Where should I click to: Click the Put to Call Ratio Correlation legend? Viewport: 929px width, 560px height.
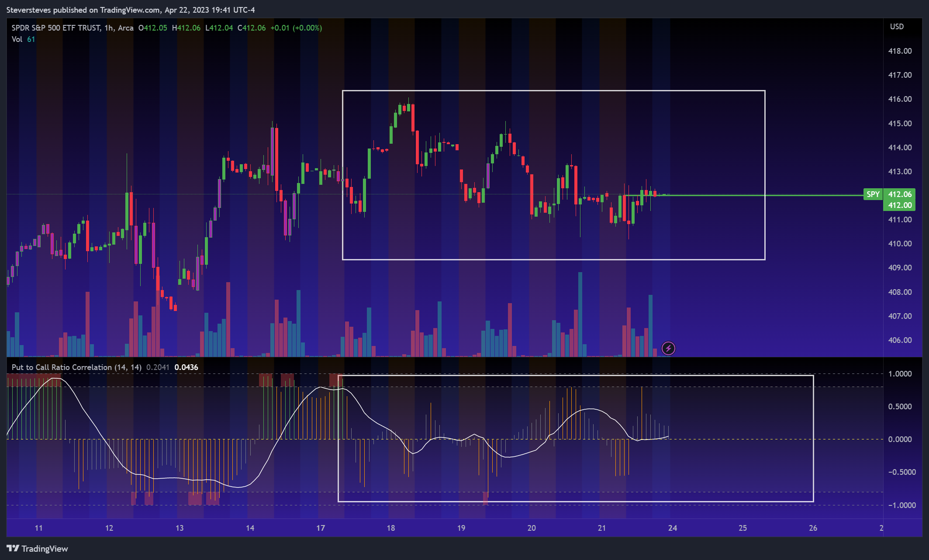coord(76,367)
